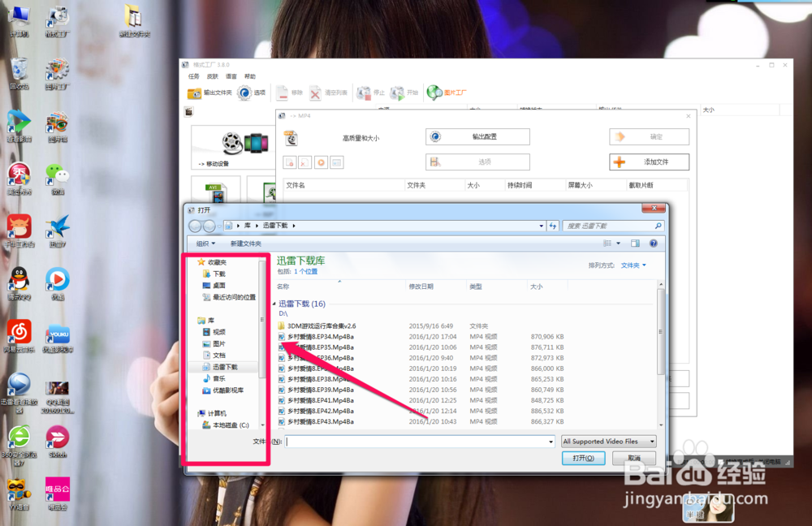Click the 确定 OK button in MP4 dialog
This screenshot has height=526, width=812.
pos(649,136)
